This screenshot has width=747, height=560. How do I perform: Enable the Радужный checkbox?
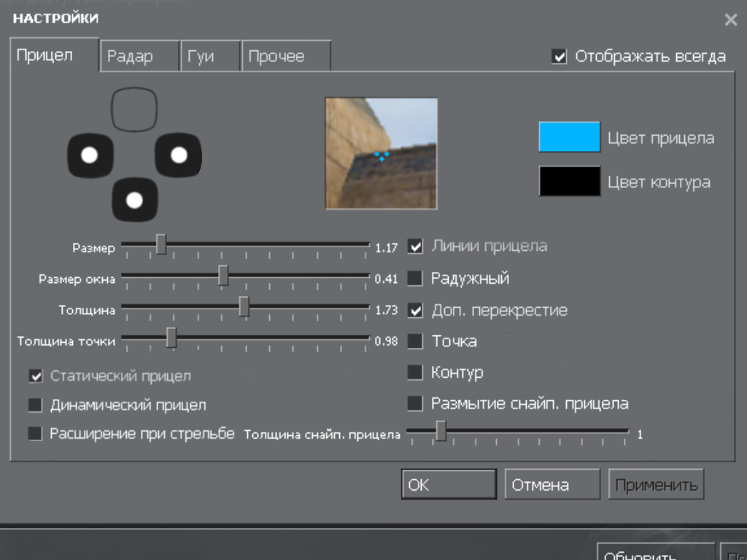(x=415, y=279)
